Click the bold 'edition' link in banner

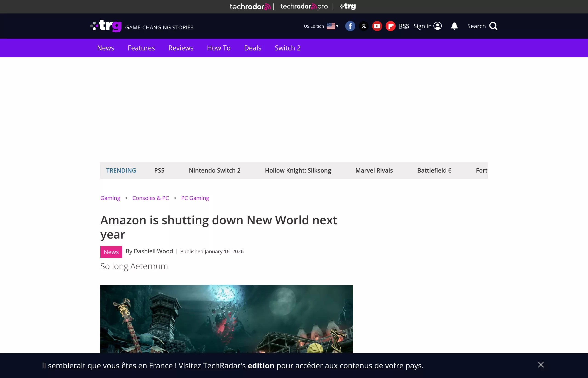pyautogui.click(x=261, y=366)
